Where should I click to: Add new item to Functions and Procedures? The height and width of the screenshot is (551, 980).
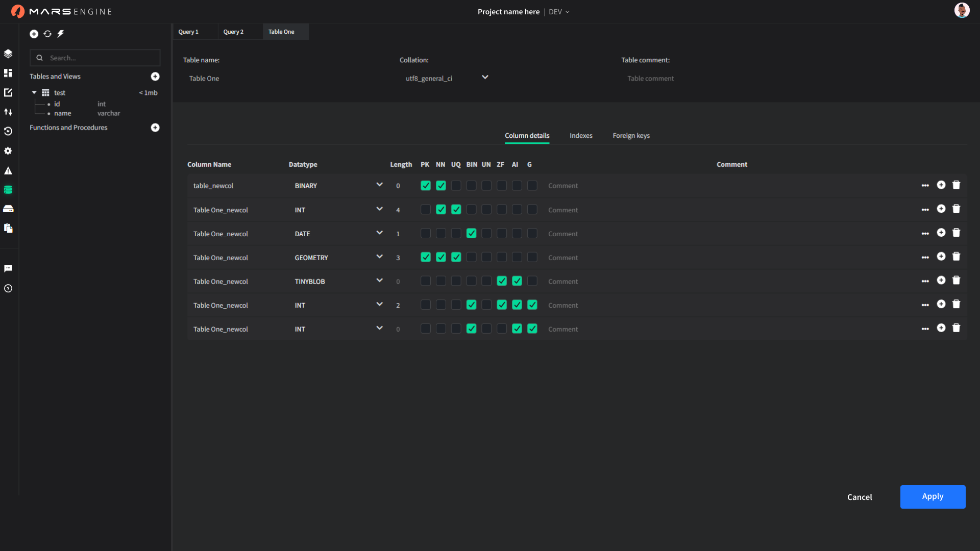[155, 128]
